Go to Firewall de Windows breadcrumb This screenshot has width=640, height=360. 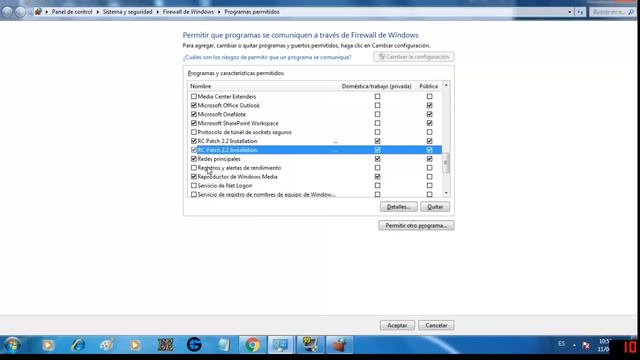(188, 12)
